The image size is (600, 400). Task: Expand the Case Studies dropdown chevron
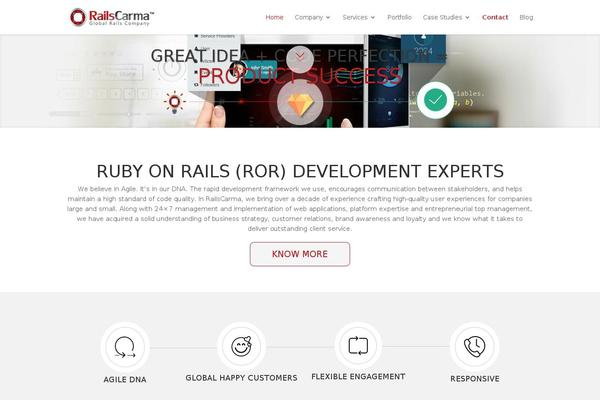pyautogui.click(x=467, y=18)
